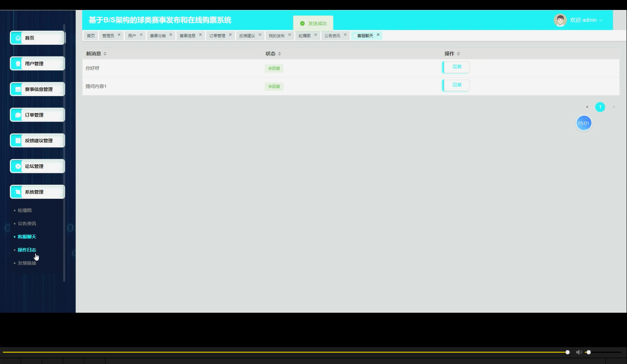Screen dimensions: 627x364
Task: Open the 欢迎 admin dropdown
Action: (x=586, y=20)
